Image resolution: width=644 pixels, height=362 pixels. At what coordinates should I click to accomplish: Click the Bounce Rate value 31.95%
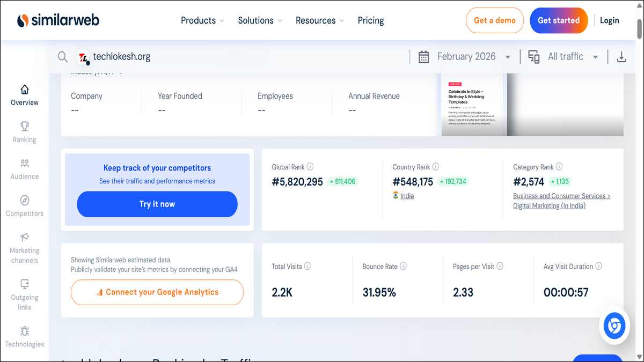coord(379,292)
